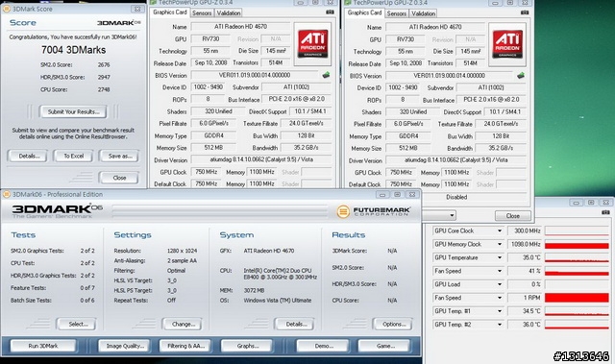Open the GPU Temperature sensor dropdown
Viewport: 615px width, 364px height.
pos(500,257)
